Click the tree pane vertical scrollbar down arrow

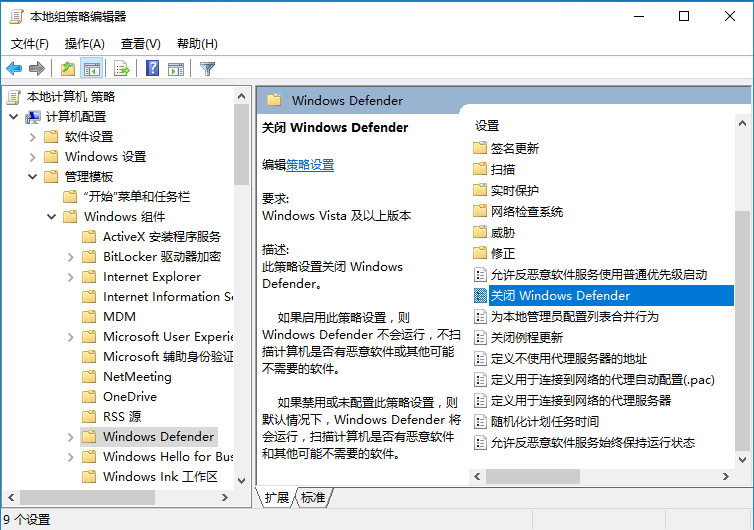point(241,480)
